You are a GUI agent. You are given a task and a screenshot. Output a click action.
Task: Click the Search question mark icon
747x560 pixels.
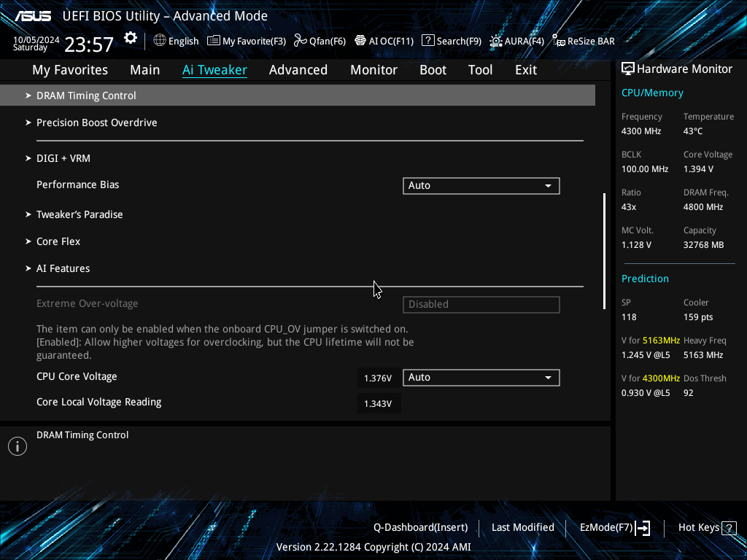click(427, 41)
